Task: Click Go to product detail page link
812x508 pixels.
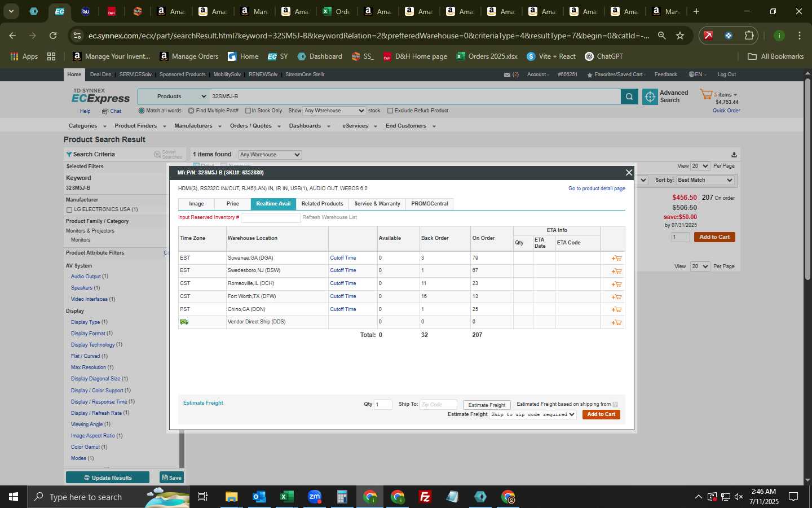Action: point(597,189)
